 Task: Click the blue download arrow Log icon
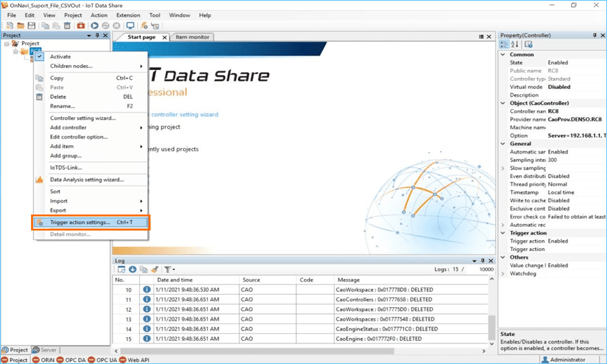point(132,269)
